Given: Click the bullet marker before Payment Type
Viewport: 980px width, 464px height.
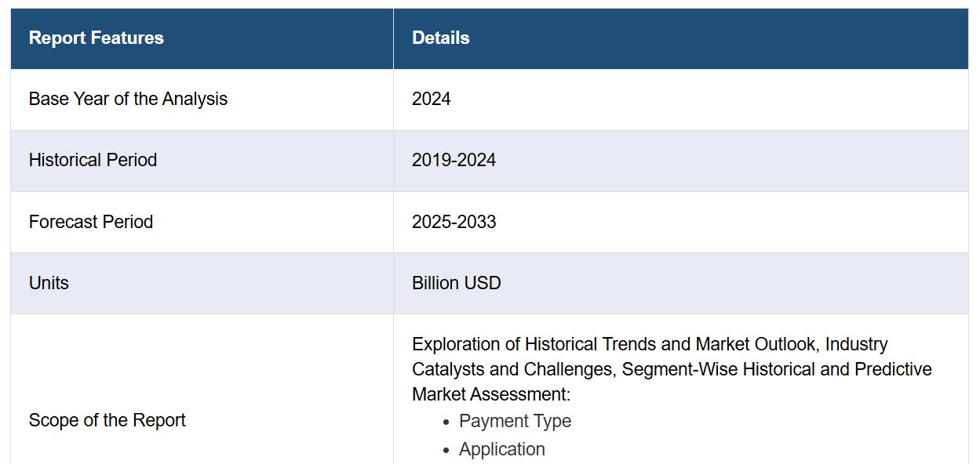Looking at the screenshot, I should coord(446,422).
